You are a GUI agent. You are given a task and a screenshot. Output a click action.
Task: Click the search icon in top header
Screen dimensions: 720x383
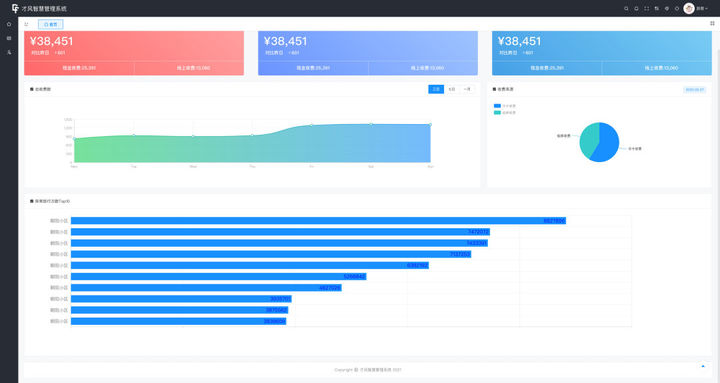click(x=626, y=9)
